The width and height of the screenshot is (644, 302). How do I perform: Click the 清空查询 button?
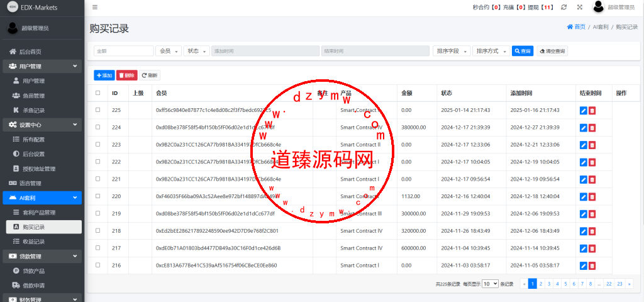coord(552,51)
